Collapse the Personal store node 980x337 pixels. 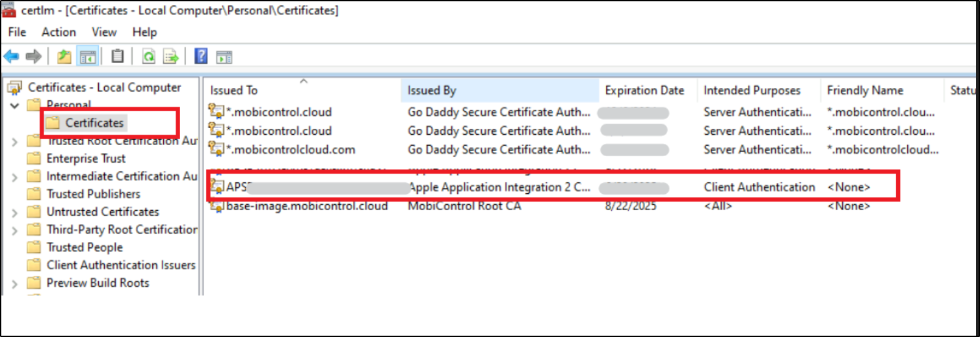coord(14,105)
